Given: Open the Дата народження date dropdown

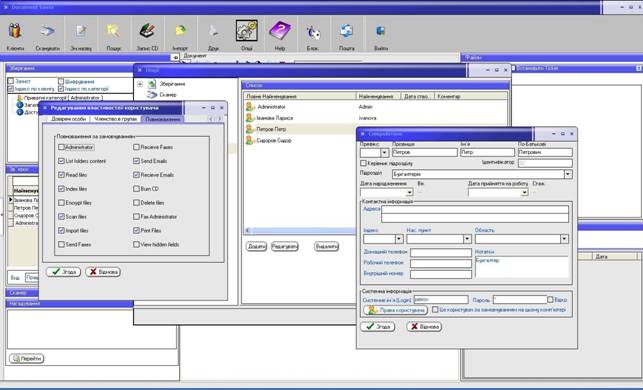Looking at the screenshot, I should click(x=409, y=192).
